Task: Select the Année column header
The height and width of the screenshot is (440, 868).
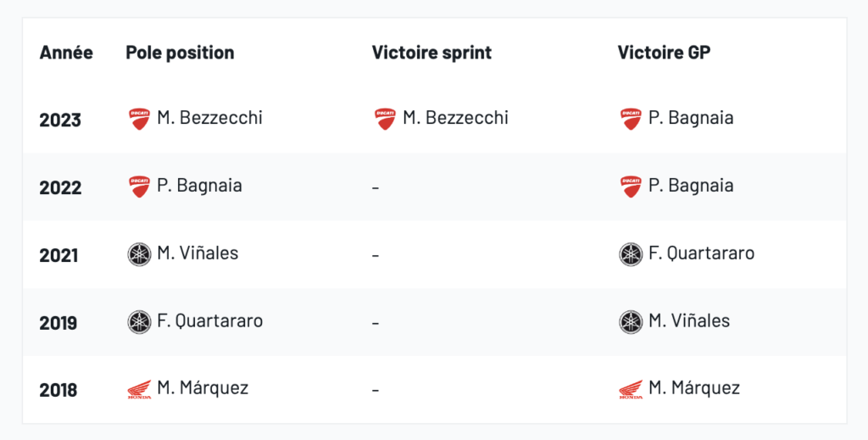Action: point(66,53)
